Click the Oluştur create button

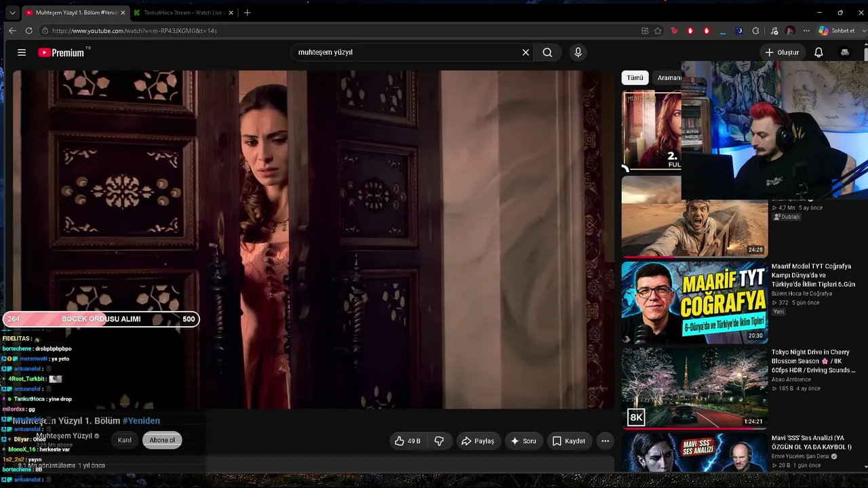tap(782, 52)
